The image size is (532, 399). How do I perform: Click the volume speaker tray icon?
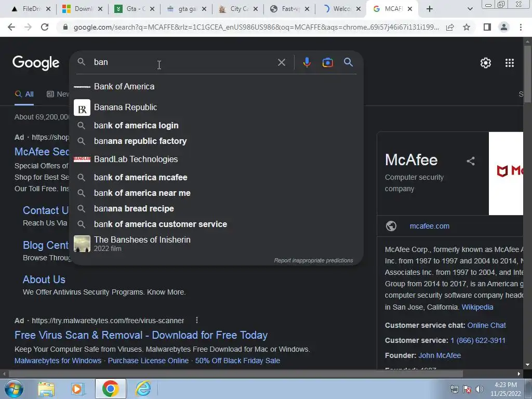click(480, 389)
